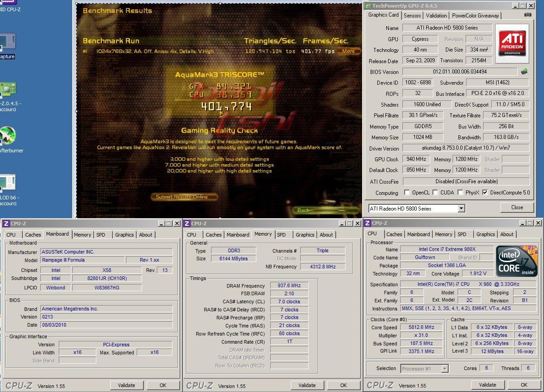544x392 pixels.
Task: Open Graphics tab in Mainboard CPU-Z window
Action: click(125, 234)
